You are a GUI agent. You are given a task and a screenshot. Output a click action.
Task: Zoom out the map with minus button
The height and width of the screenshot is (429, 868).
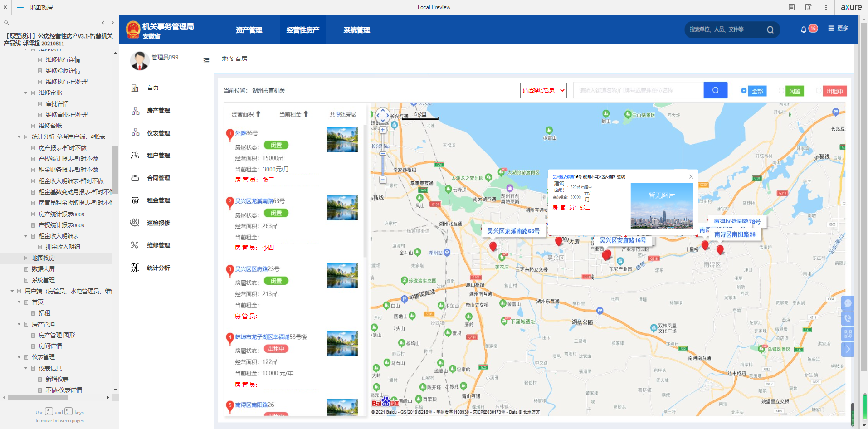tap(383, 180)
